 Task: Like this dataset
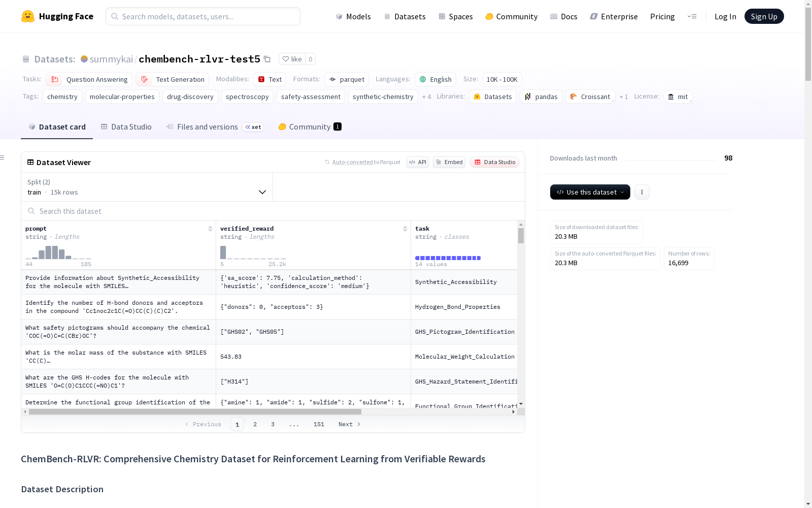[292, 59]
